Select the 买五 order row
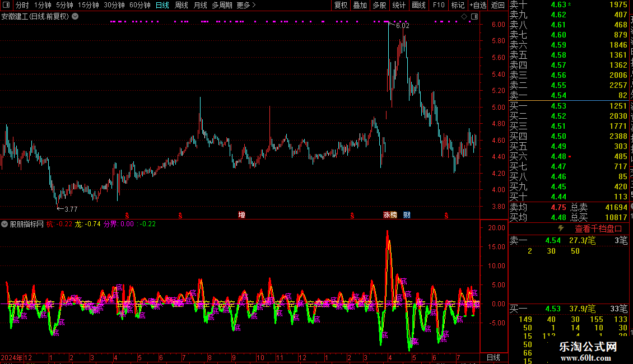This screenshot has height=364, width=633. [x=569, y=146]
